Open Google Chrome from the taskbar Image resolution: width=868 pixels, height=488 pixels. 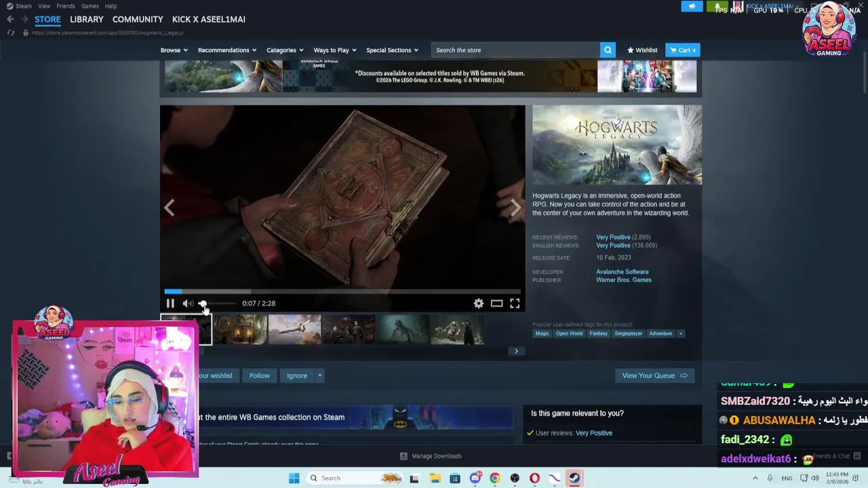[494, 479]
